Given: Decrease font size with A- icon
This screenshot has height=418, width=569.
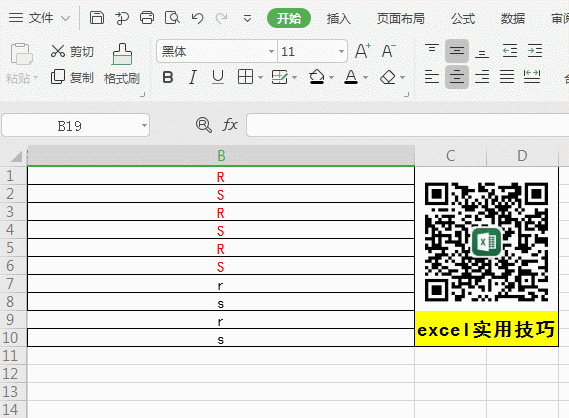Looking at the screenshot, I should (x=388, y=51).
